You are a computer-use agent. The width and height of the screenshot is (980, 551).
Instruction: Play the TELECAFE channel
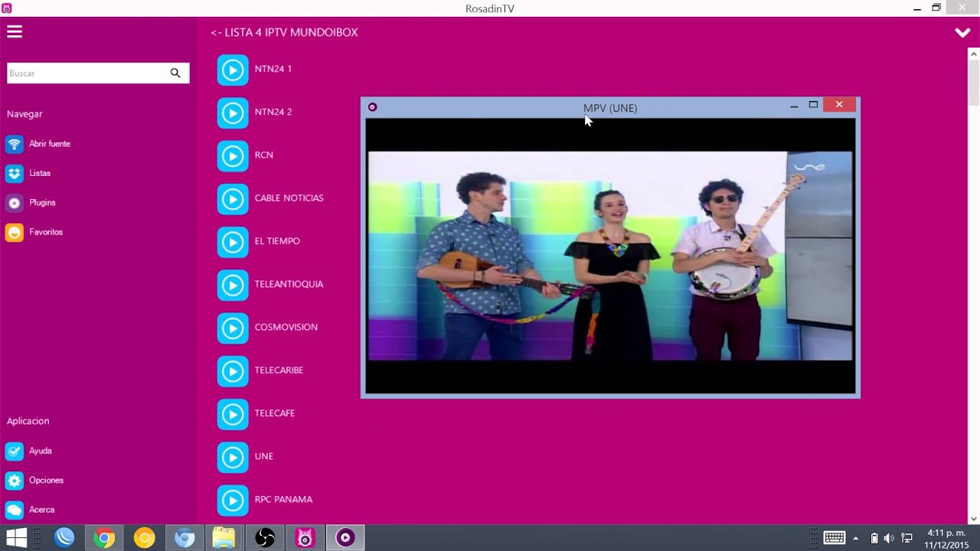click(233, 414)
